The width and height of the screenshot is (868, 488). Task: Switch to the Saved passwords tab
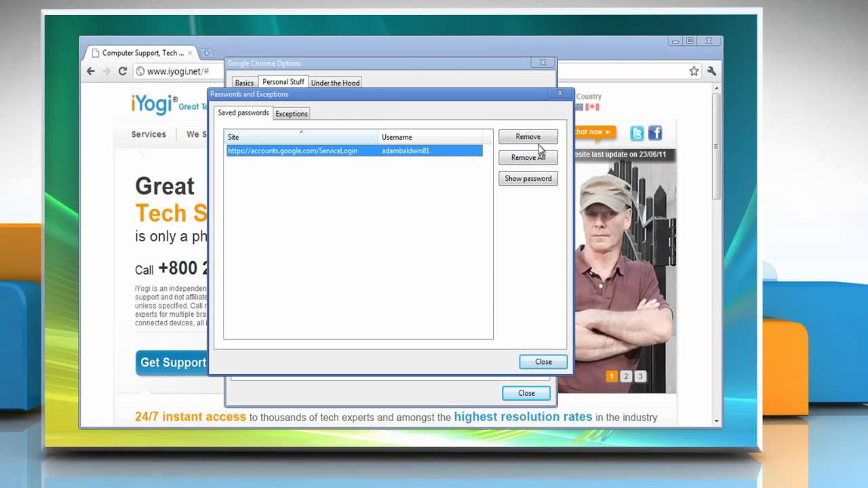pos(243,113)
